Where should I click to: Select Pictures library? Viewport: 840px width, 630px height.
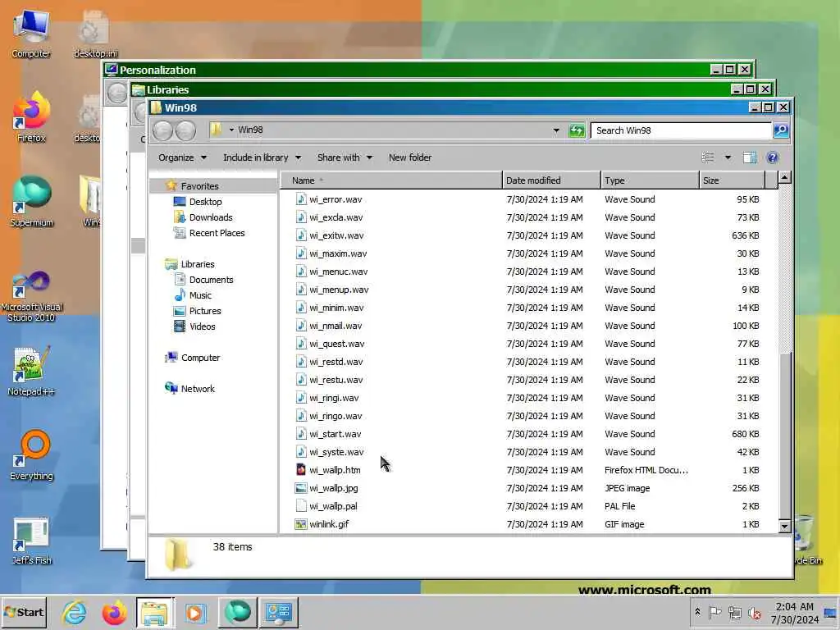click(x=204, y=311)
